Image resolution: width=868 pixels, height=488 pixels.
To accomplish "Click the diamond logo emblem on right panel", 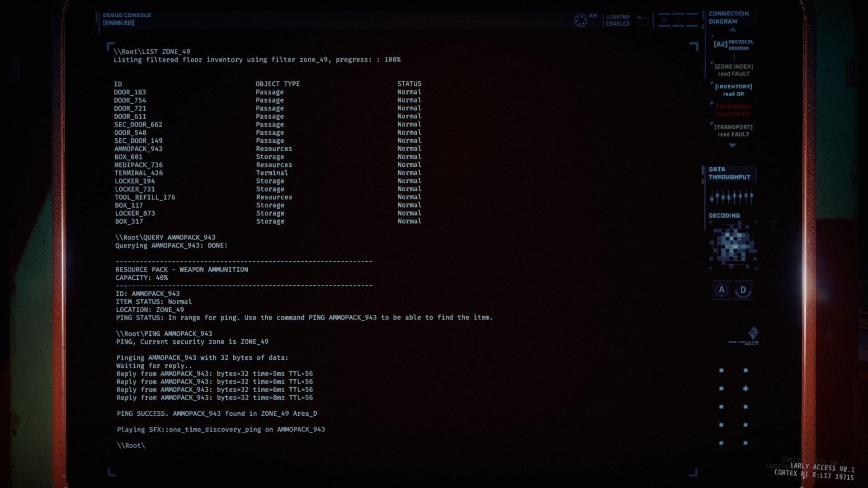I will 753,333.
